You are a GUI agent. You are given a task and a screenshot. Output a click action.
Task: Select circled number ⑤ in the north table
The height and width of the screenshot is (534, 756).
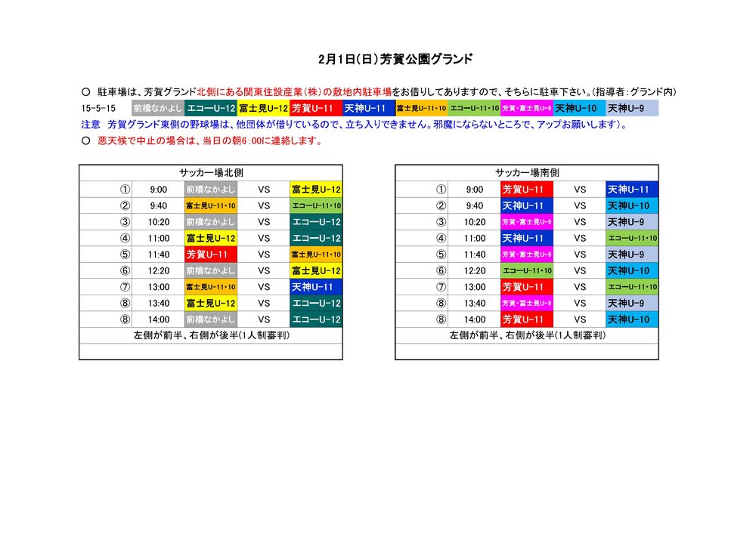125,255
